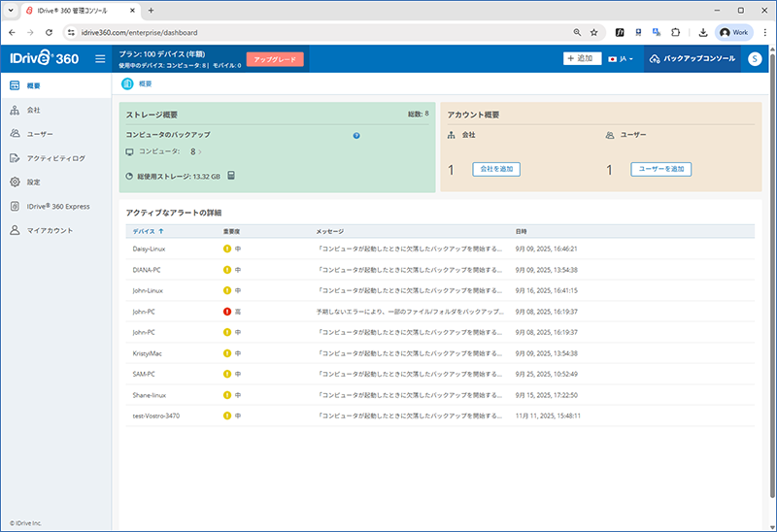Click the ユーザーを追加 button

click(660, 169)
